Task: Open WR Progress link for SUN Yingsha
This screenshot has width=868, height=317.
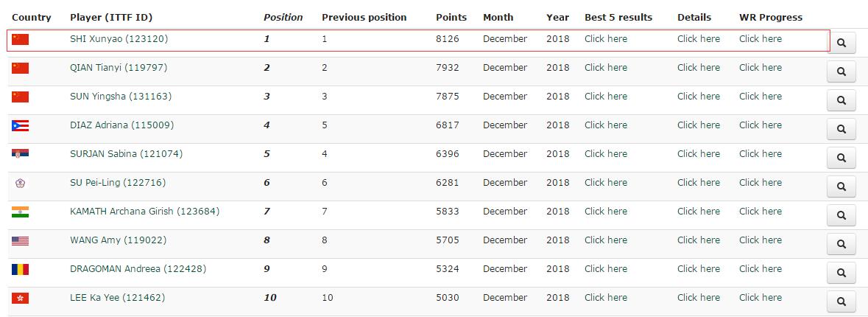Action: [x=760, y=97]
